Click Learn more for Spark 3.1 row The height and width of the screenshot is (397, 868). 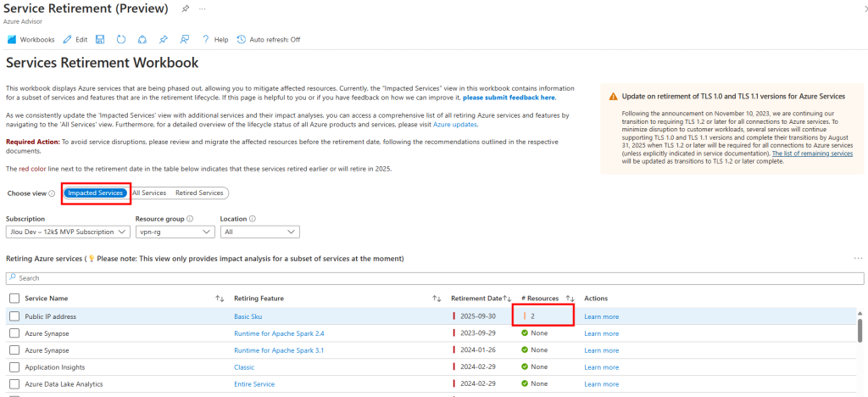[601, 350]
